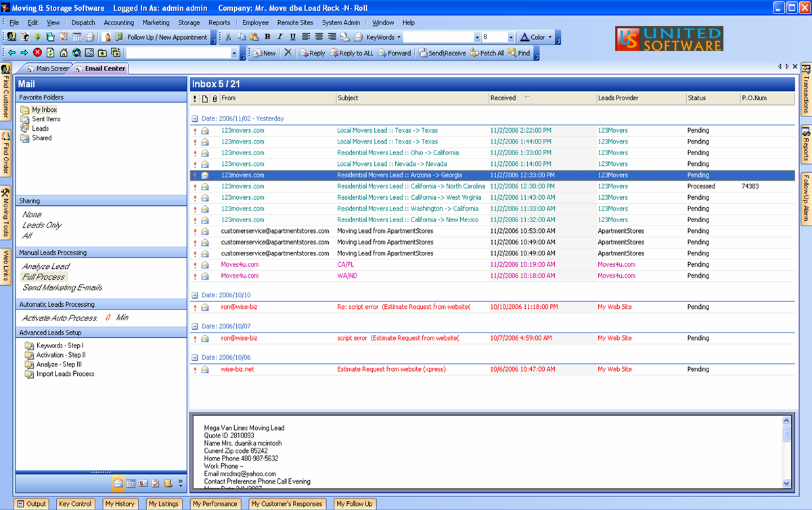Viewport: 812px width, 510px height.
Task: Click Analyze Lead under Manual Leads Processing
Action: pos(46,266)
